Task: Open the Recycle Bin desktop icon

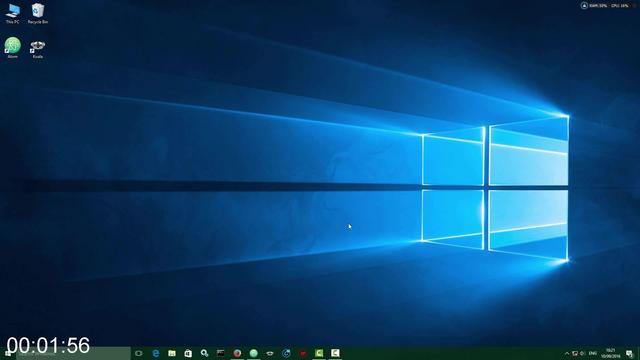Action: 38,13
